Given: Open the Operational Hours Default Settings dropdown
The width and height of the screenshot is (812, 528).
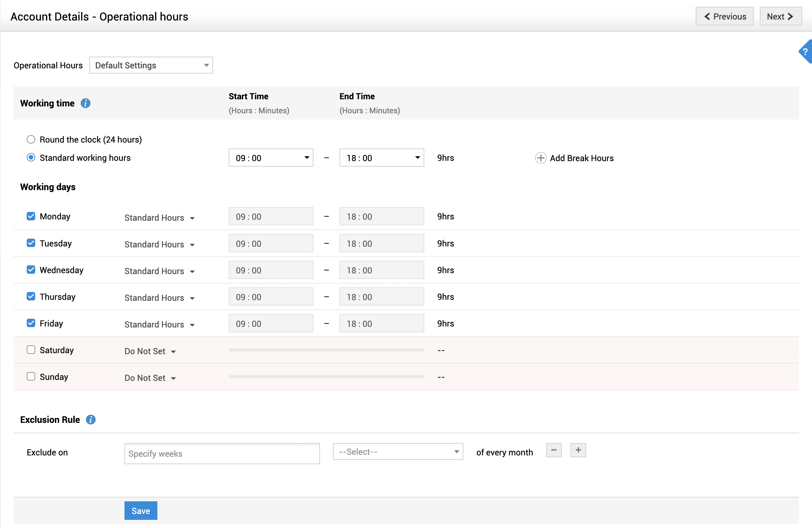Looking at the screenshot, I should click(x=151, y=65).
